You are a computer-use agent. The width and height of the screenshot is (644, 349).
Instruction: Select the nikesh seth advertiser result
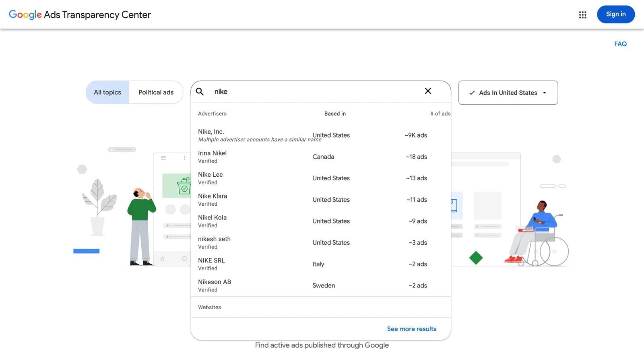(x=321, y=243)
